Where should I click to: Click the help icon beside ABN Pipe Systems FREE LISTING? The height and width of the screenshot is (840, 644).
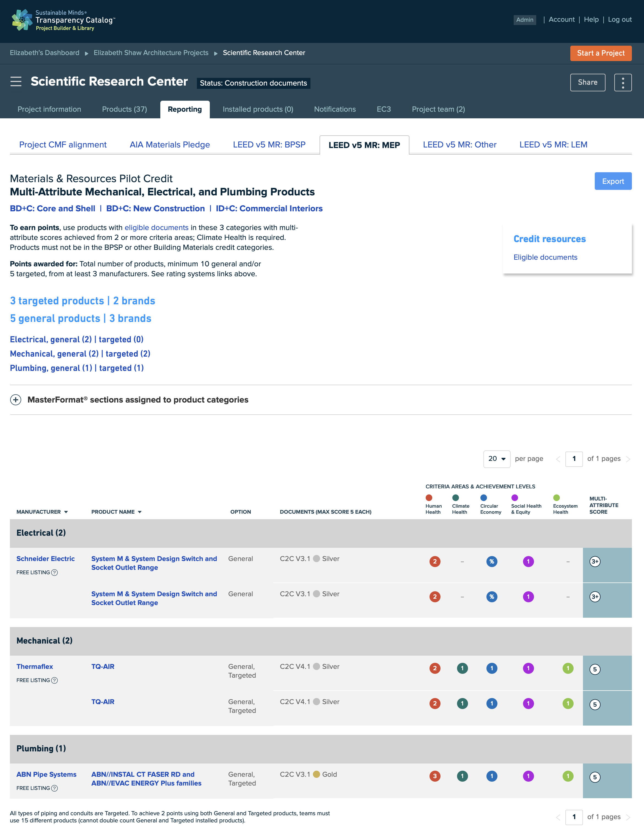click(54, 788)
